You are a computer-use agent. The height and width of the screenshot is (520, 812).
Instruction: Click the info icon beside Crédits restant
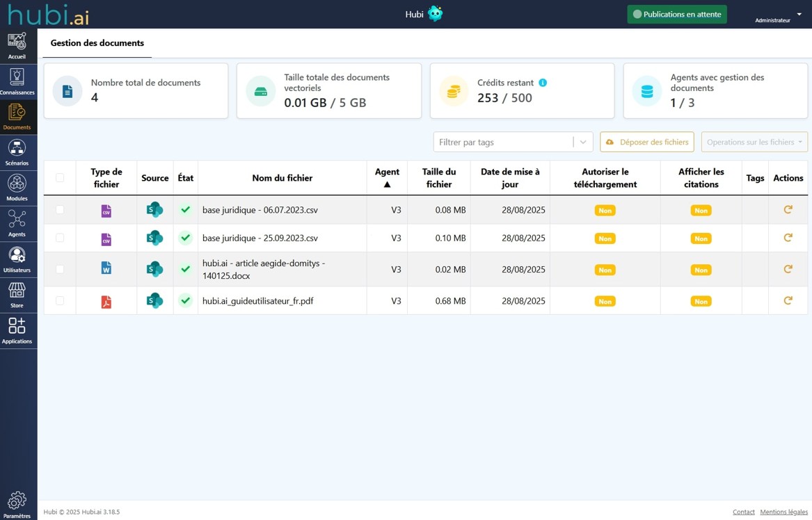[x=543, y=83]
